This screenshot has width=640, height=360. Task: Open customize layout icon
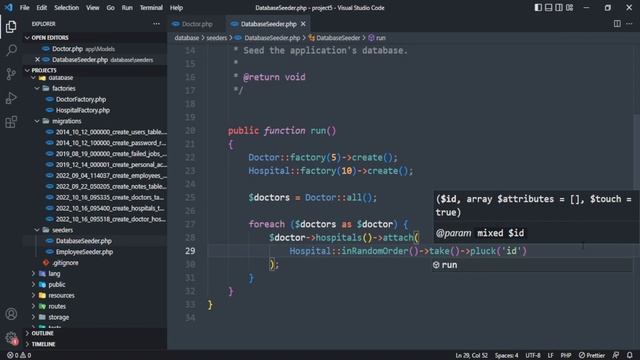(x=569, y=7)
